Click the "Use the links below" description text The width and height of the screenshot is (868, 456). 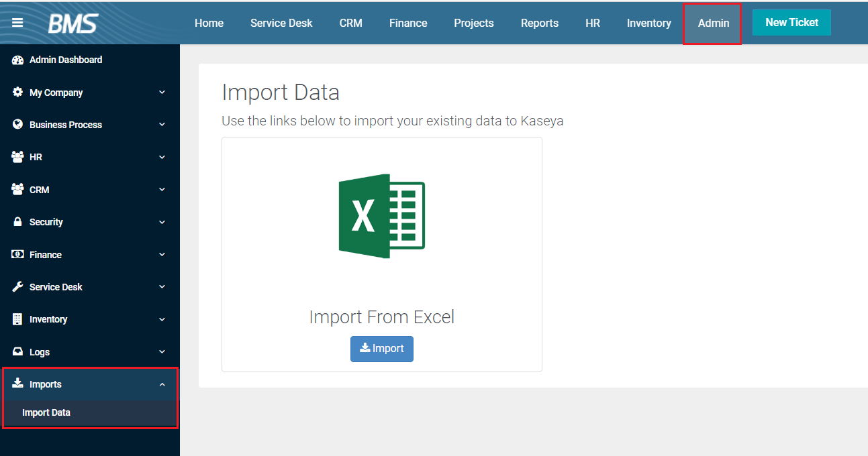393,121
